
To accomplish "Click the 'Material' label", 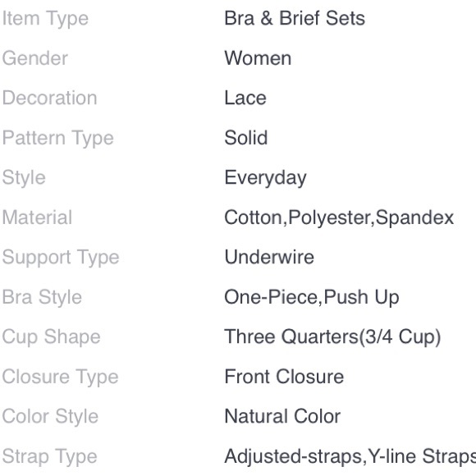I will (x=37, y=217).
